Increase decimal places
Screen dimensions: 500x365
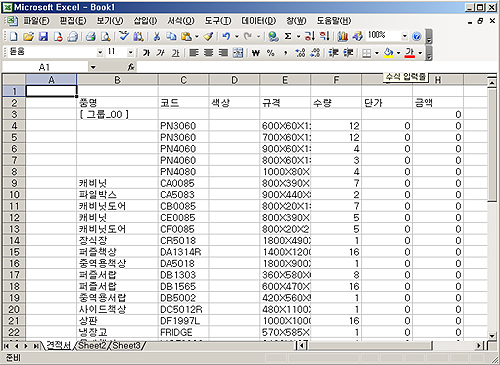[x=300, y=53]
